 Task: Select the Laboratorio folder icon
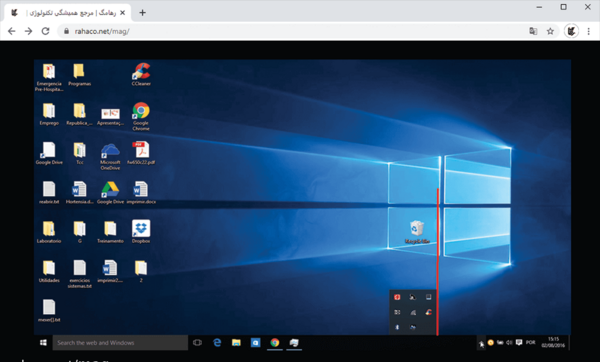[49, 232]
